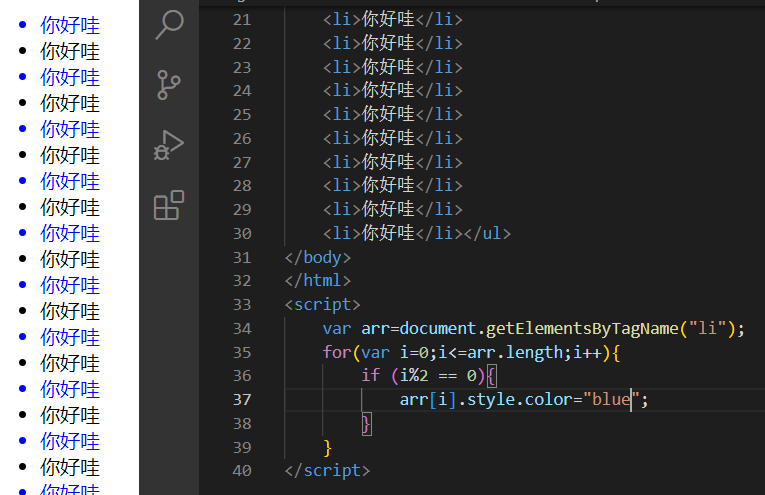Click the <li> list item code on line 25
The image size is (765, 495).
[x=393, y=115]
